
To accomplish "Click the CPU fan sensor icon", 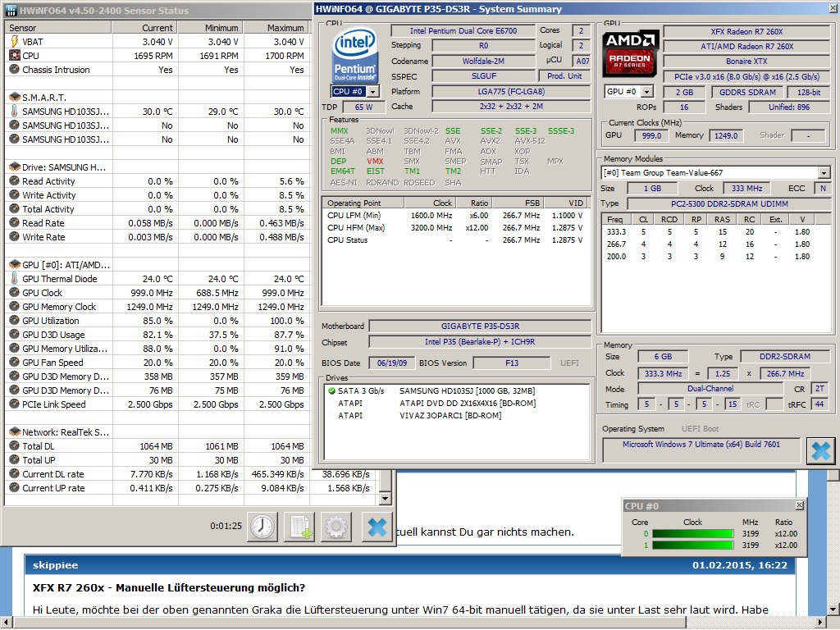I will coord(15,56).
